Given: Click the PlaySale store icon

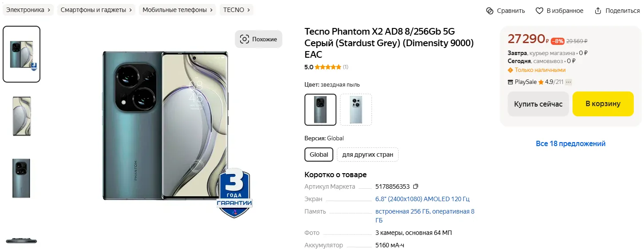Looking at the screenshot, I should pos(510,82).
